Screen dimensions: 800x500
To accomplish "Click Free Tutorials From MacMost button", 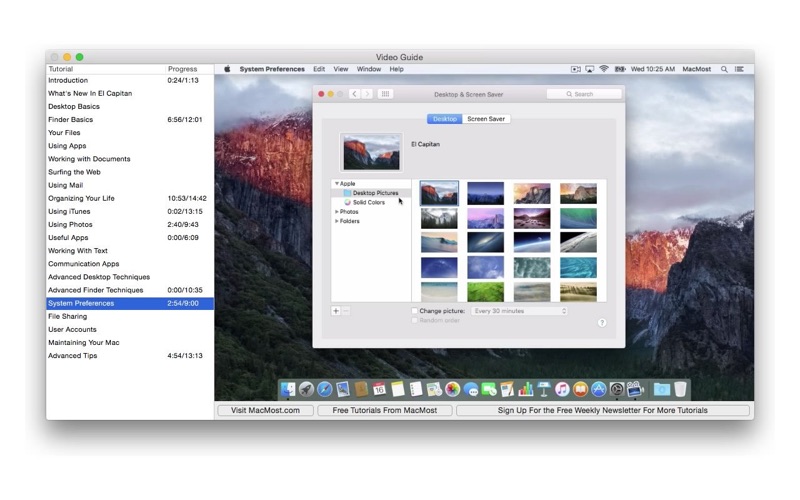I will click(x=385, y=410).
